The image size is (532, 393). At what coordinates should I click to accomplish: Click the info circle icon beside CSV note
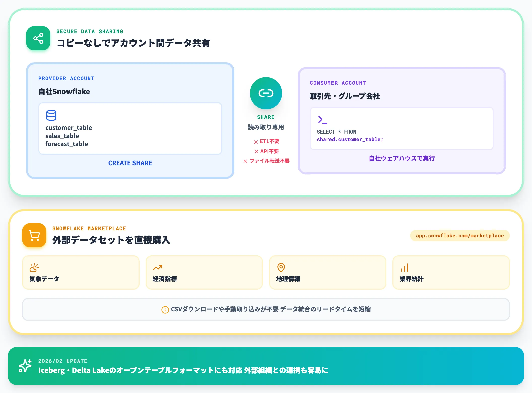tap(165, 310)
